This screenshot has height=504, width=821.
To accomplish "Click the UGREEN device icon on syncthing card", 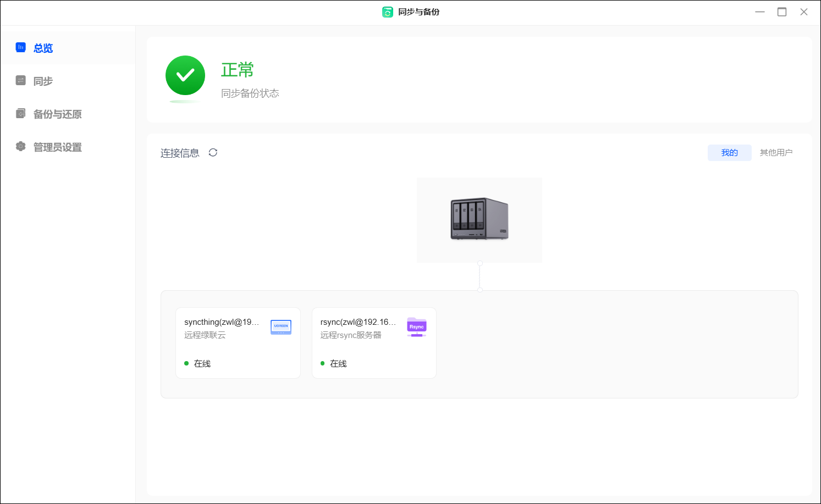I will (281, 327).
